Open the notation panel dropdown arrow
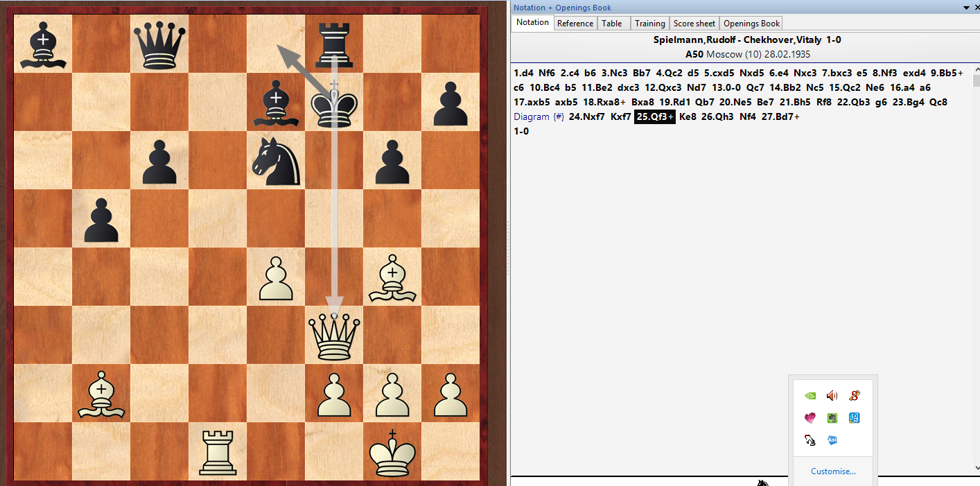 (x=967, y=8)
